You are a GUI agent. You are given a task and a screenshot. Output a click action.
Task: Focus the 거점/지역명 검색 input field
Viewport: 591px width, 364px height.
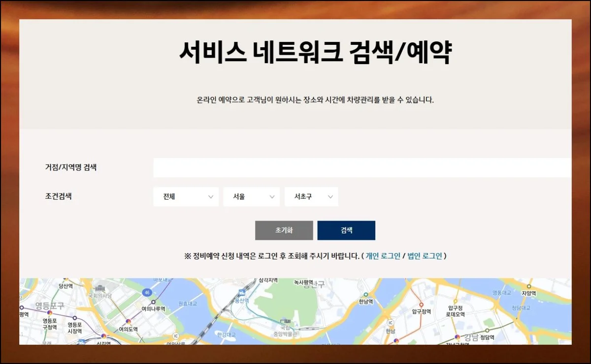[362, 167]
